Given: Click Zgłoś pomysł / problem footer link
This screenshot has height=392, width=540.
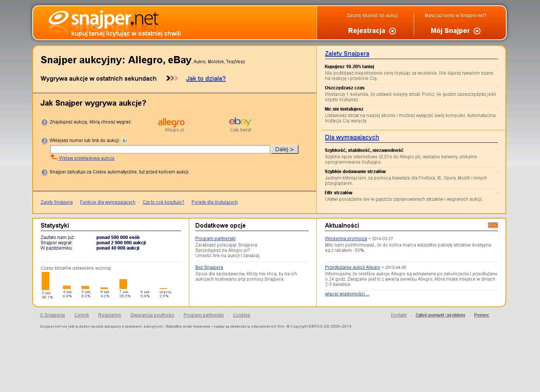Looking at the screenshot, I should pyautogui.click(x=440, y=315).
